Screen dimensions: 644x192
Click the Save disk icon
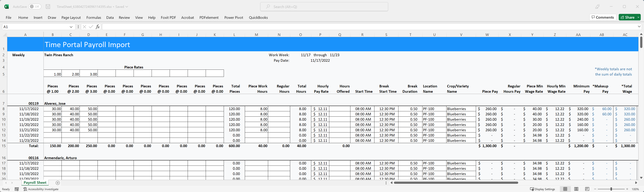click(x=48, y=7)
